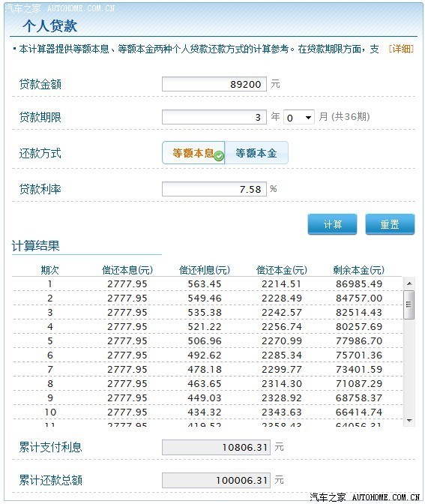Click principal cell 2256.74
This screenshot has width=425, height=504.
click(282, 327)
